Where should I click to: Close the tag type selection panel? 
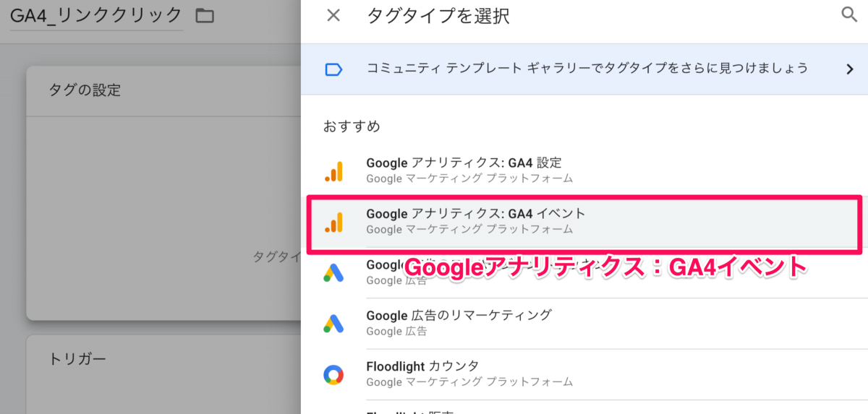pyautogui.click(x=333, y=15)
